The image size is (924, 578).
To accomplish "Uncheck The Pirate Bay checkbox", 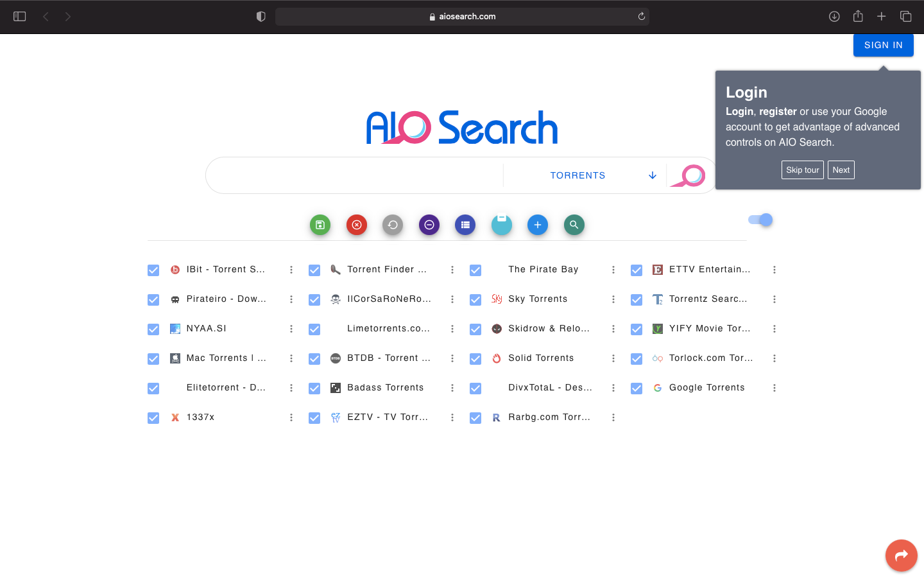I will pos(475,270).
